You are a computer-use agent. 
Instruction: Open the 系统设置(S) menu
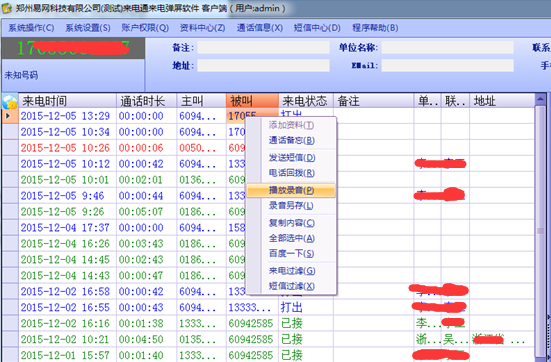click(87, 28)
